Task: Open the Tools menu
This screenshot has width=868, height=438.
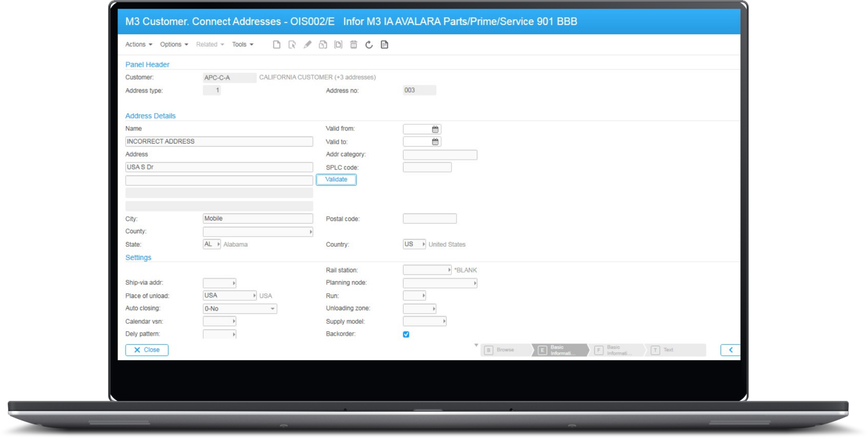Action: (243, 44)
